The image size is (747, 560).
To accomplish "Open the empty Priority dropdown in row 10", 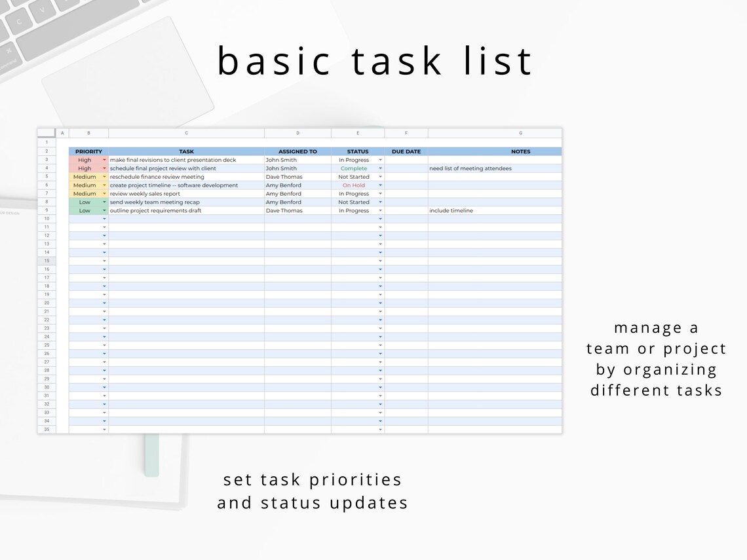I will coord(105,219).
